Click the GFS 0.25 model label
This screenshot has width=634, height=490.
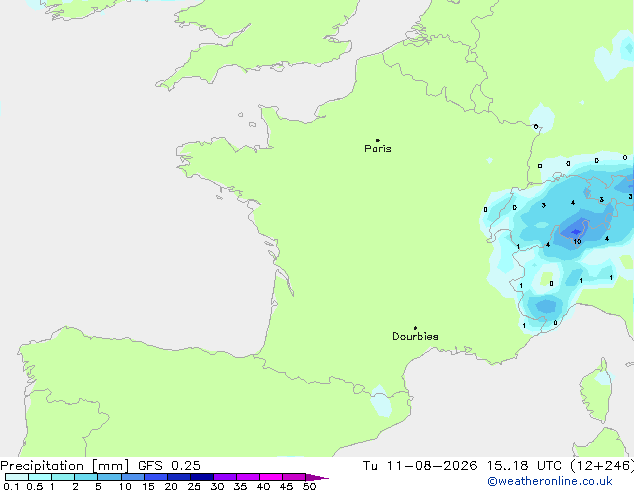point(169,466)
